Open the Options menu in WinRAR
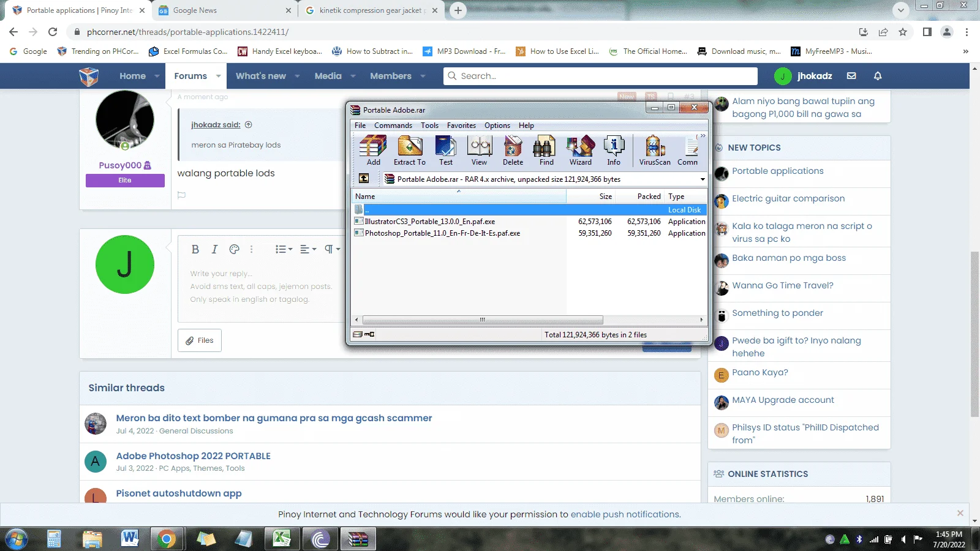Screen dimensions: 980x551 tap(497, 126)
